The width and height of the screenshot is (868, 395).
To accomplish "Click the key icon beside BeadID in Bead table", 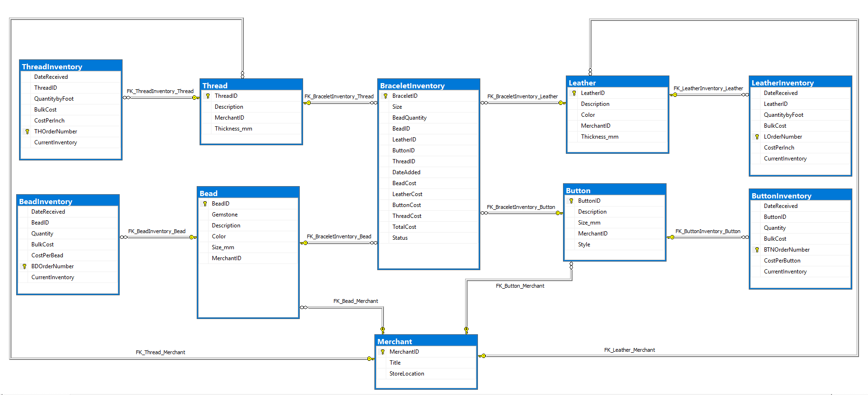I will pyautogui.click(x=205, y=204).
